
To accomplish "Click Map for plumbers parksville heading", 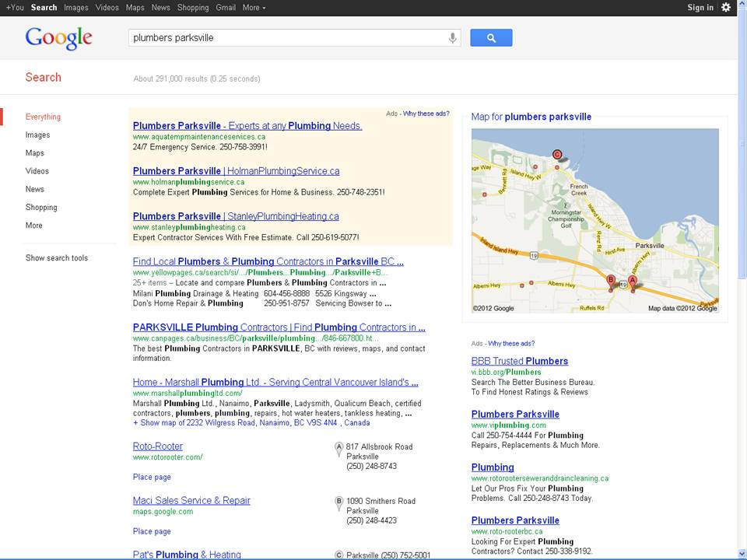I will (531, 117).
